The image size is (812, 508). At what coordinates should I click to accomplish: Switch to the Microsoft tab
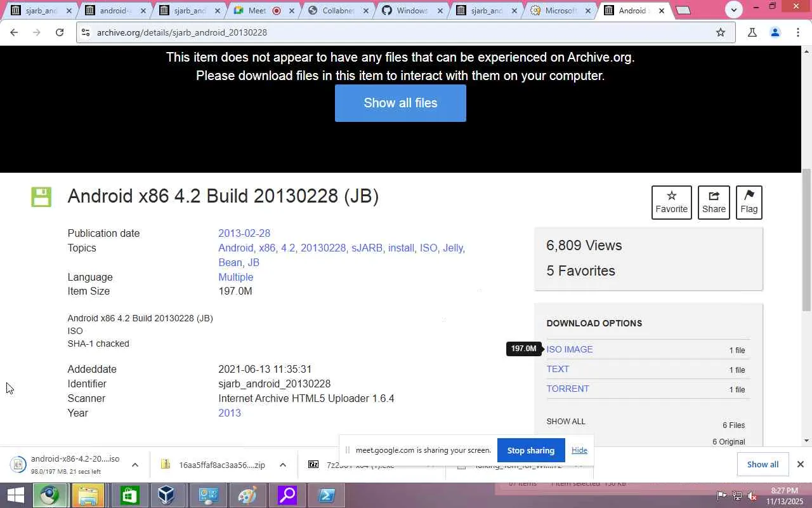(560, 11)
